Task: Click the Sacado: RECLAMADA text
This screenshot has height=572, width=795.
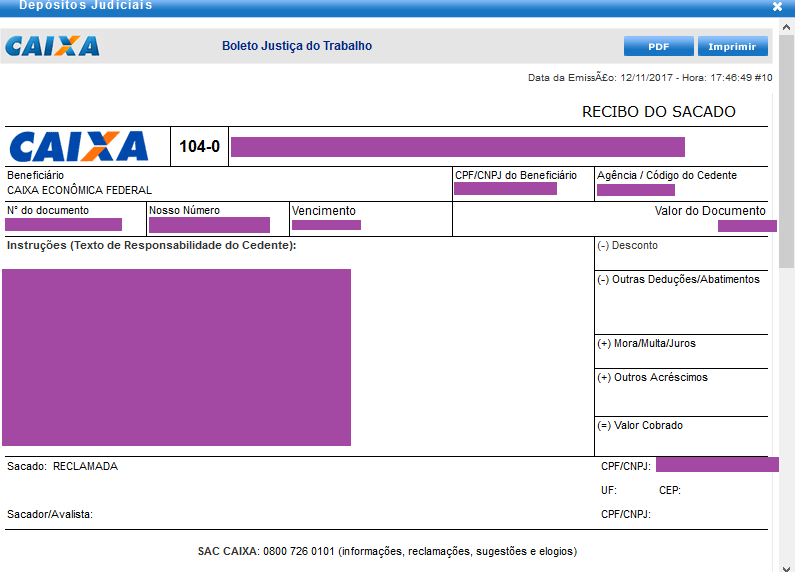Action: pos(62,466)
